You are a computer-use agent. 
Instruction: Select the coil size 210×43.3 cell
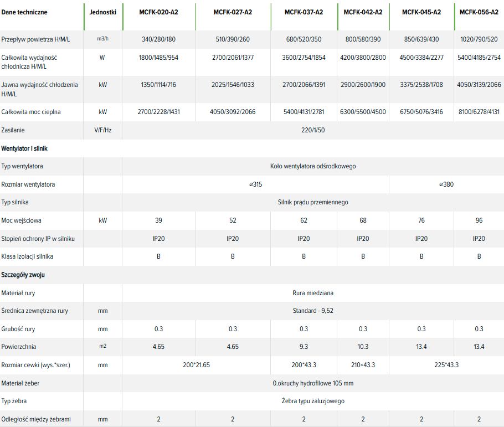[x=363, y=365]
